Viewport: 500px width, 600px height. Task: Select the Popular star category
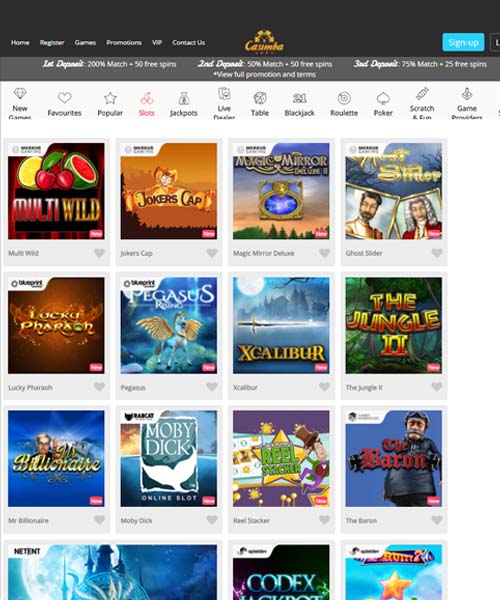tap(110, 104)
